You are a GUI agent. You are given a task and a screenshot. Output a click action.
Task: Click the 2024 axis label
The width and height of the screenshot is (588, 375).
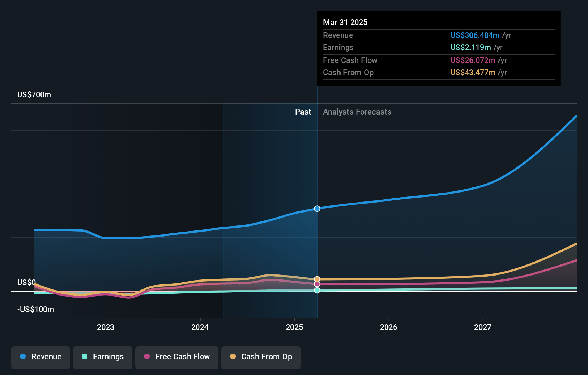pos(200,327)
